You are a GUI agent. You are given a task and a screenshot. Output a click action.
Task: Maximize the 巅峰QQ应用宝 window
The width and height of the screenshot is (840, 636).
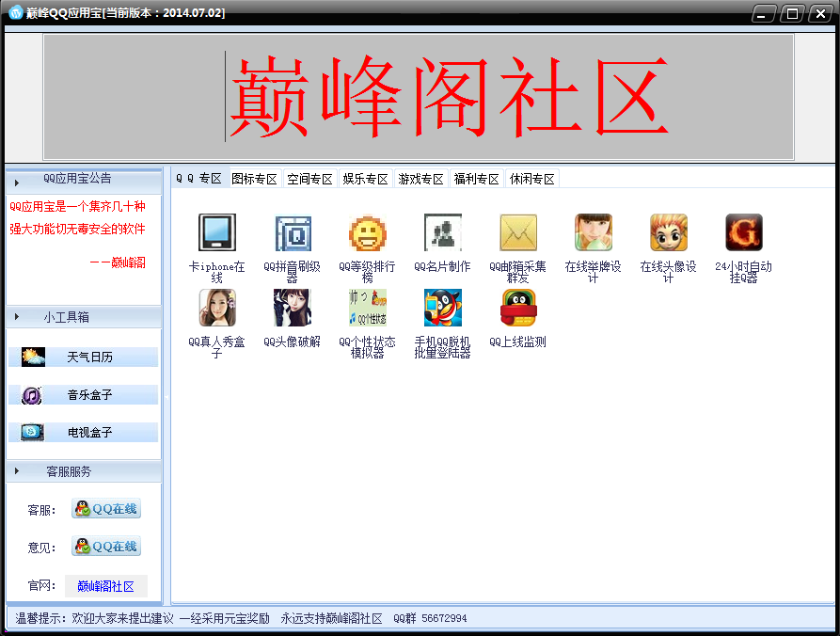point(792,13)
